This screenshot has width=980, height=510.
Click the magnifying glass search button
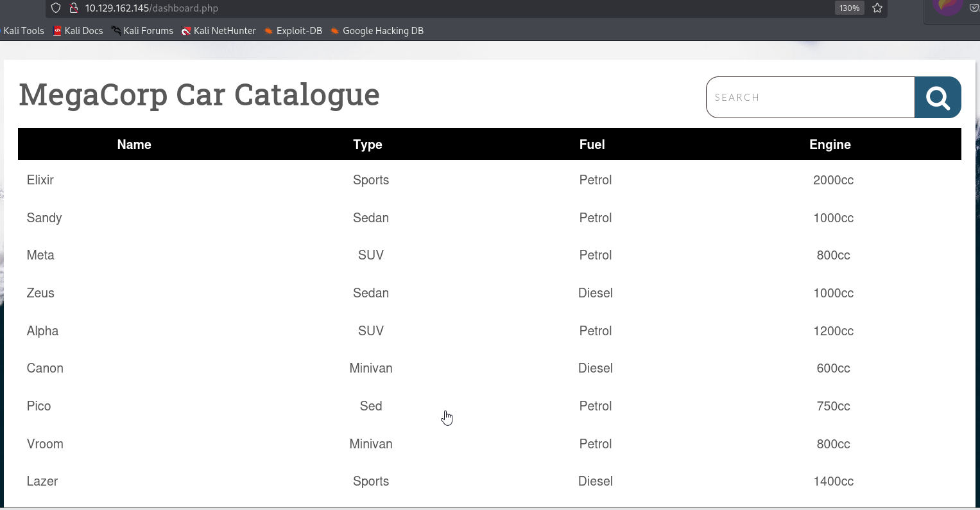[937, 98]
